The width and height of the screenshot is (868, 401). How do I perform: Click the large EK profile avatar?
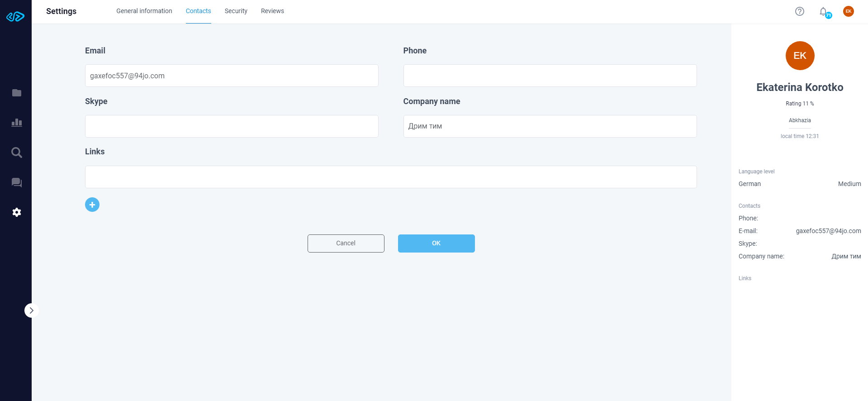pyautogui.click(x=800, y=56)
